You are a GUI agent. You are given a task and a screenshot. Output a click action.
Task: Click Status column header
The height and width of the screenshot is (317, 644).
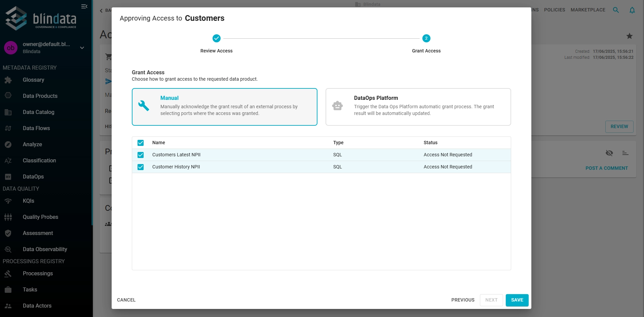tap(430, 143)
